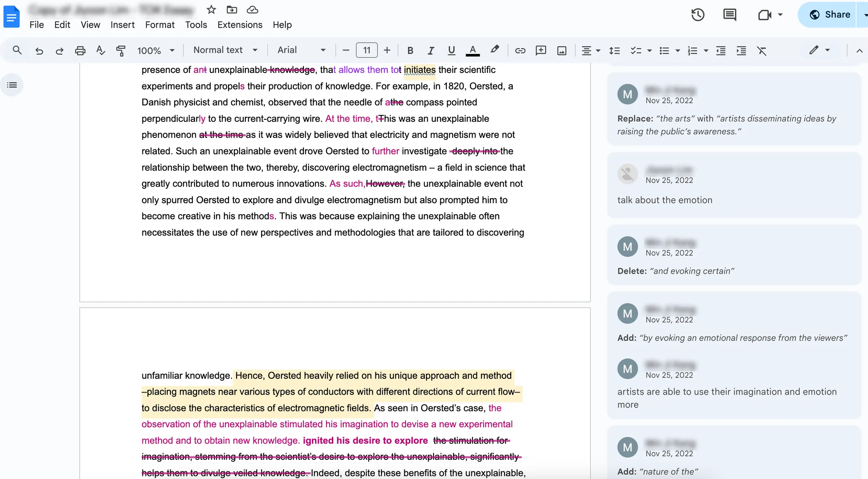
Task: Open the Normal text style dropdown
Action: pos(225,50)
